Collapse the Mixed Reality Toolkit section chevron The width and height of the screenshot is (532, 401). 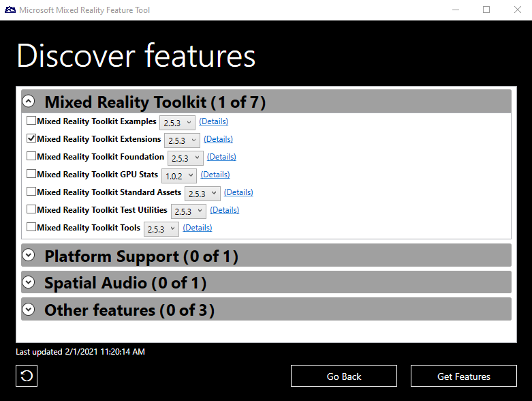[29, 102]
